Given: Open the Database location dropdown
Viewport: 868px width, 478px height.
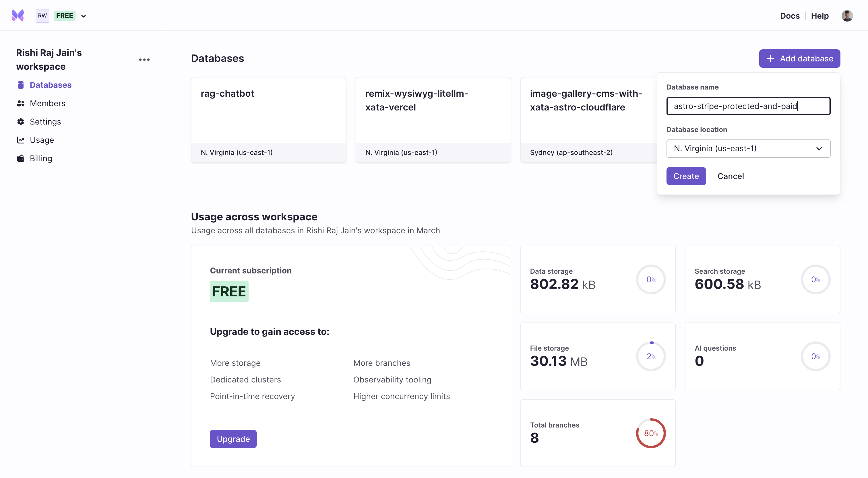Looking at the screenshot, I should pos(748,149).
